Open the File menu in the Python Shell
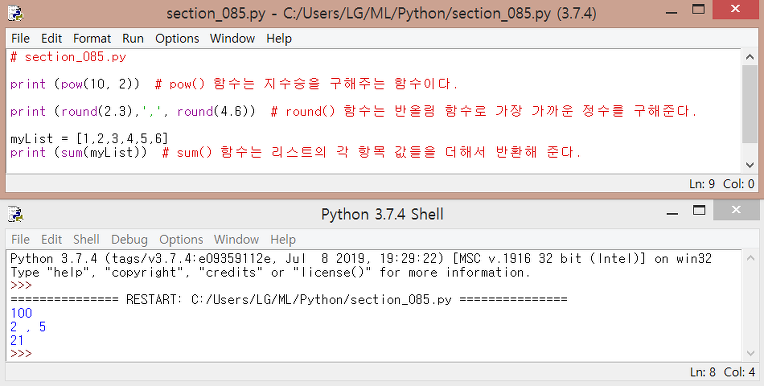 (x=20, y=239)
